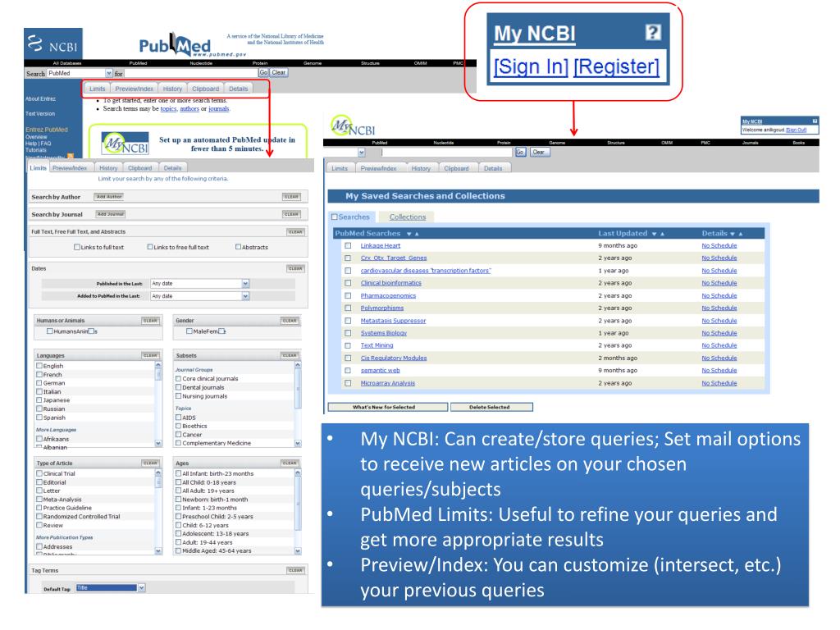Image resolution: width=840 pixels, height=630 pixels.
Task: Enable Links to free full text checkbox
Action: point(150,247)
